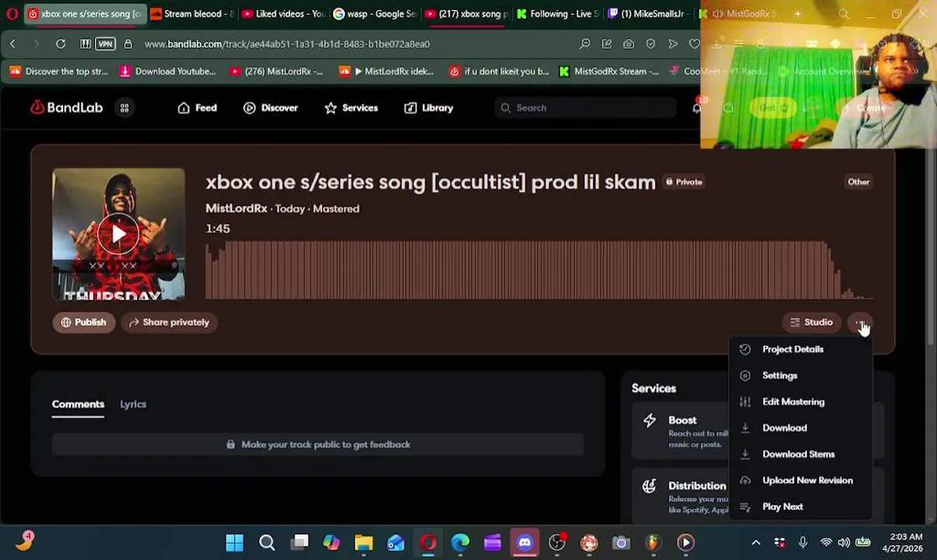Switch to the (217) xbox song tab

click(466, 13)
